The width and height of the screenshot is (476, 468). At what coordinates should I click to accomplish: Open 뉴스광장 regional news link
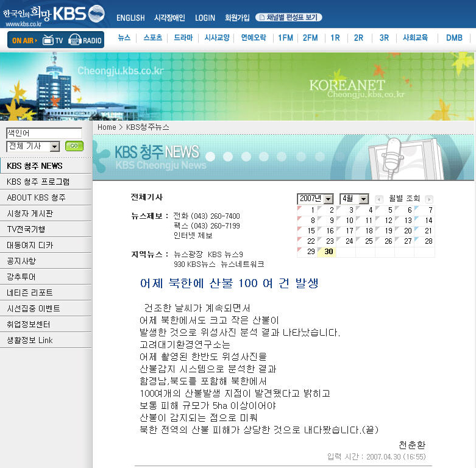pyautogui.click(x=188, y=254)
